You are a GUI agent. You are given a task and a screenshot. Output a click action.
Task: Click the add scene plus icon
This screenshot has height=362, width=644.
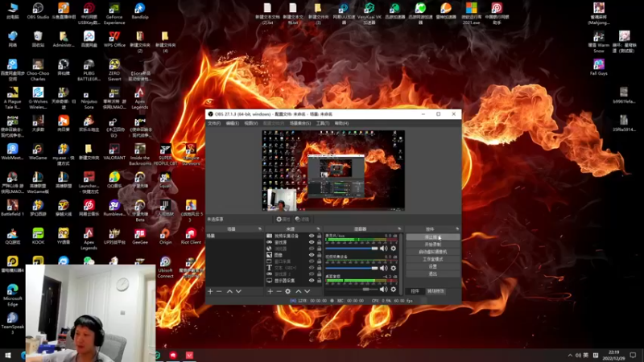tap(209, 291)
